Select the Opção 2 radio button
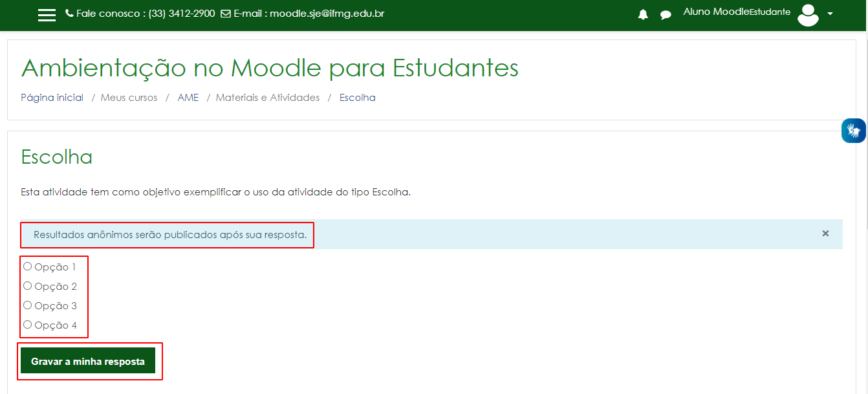Image resolution: width=868 pixels, height=394 pixels. point(27,285)
